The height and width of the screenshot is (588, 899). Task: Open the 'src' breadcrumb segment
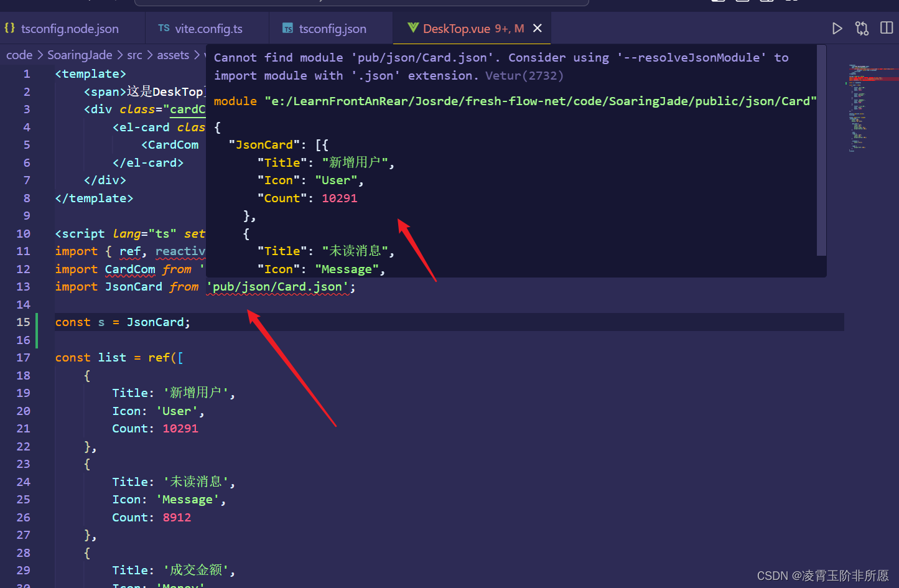[134, 55]
